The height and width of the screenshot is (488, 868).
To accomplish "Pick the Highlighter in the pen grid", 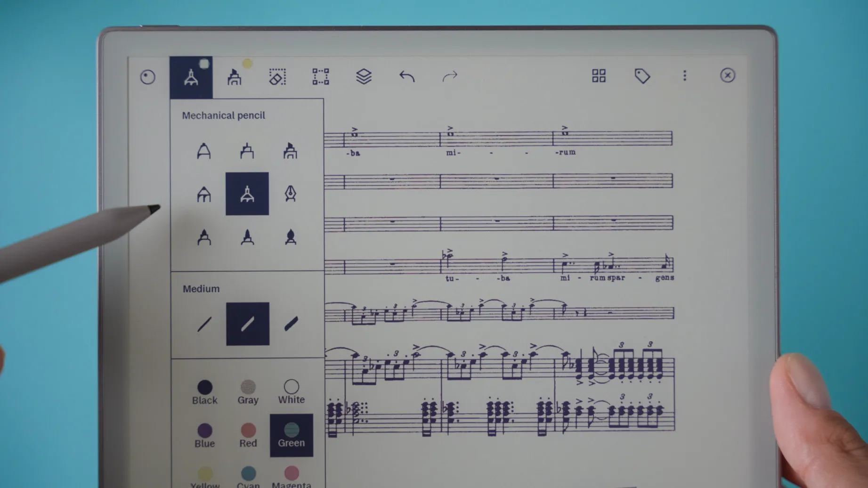I will (x=291, y=151).
